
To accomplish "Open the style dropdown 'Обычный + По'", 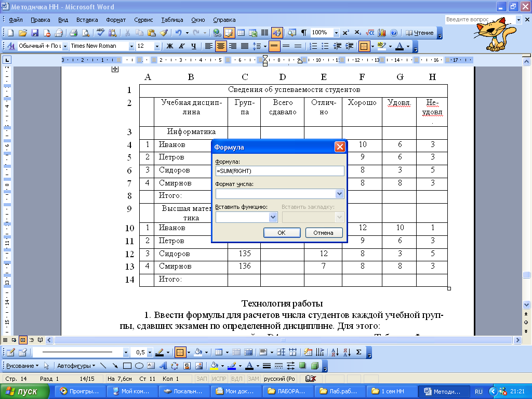I will (x=65, y=46).
